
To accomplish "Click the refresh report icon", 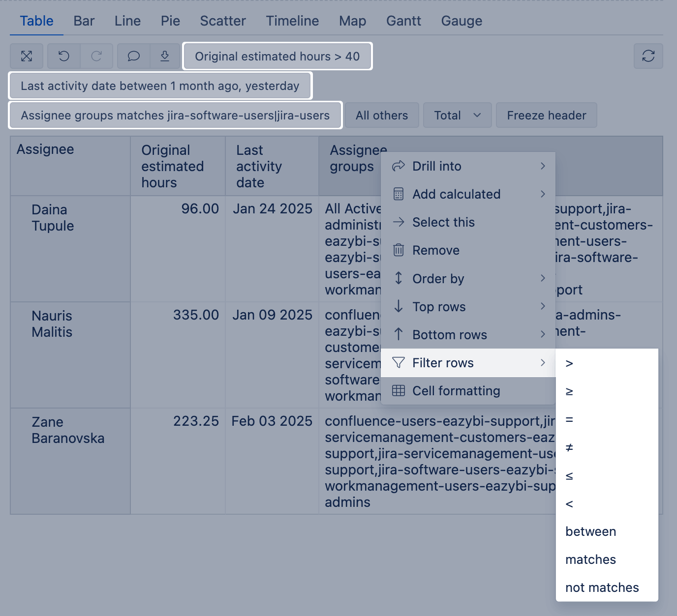I will coord(648,56).
